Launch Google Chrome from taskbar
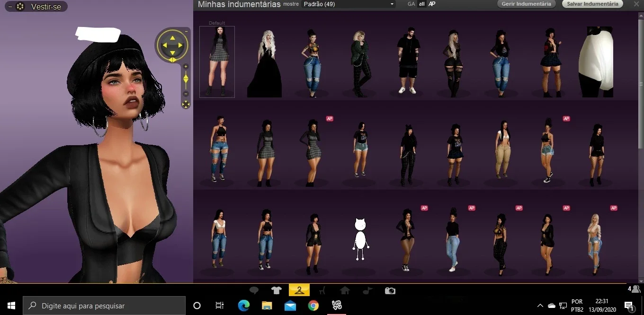The height and width of the screenshot is (315, 644). (x=313, y=306)
